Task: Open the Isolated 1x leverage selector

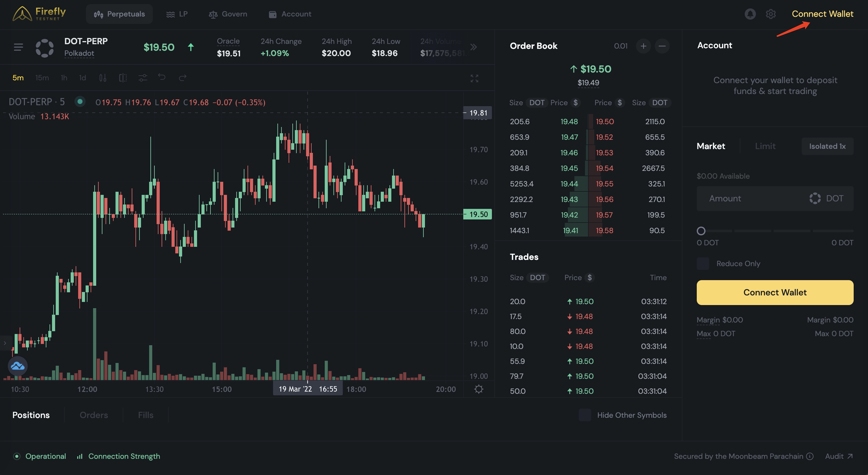Action: click(827, 146)
